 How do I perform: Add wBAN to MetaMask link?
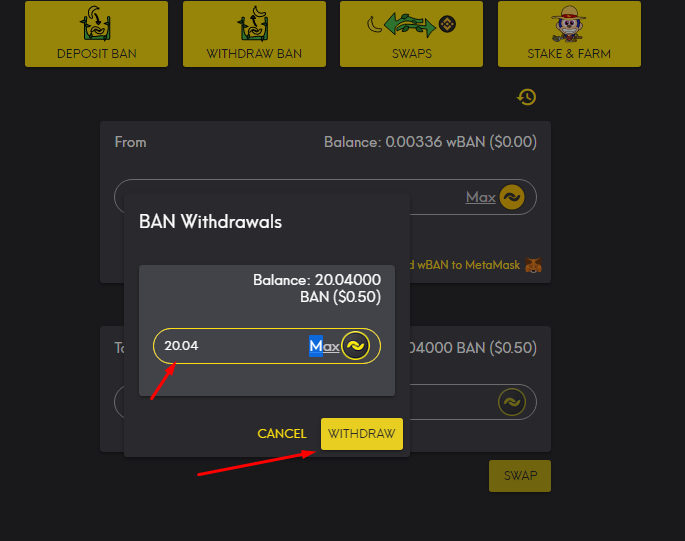pyautogui.click(x=465, y=265)
